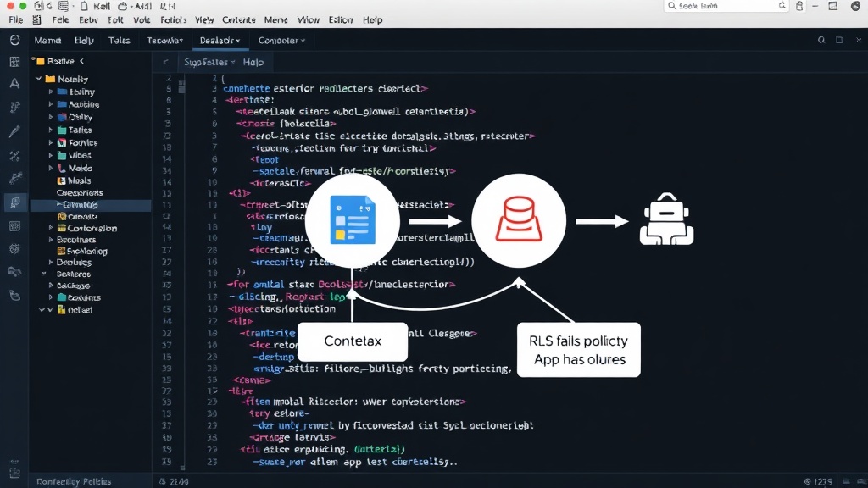Switch to the Tales tab
The height and width of the screenshot is (488, 868).
(119, 41)
